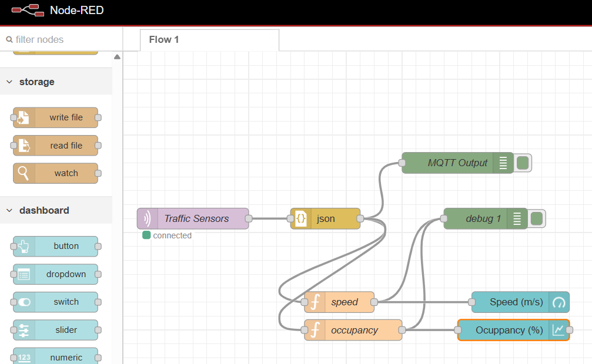Viewport: 592px width, 364px height.
Task: Switch to the Flow 1 tab
Action: coord(163,39)
